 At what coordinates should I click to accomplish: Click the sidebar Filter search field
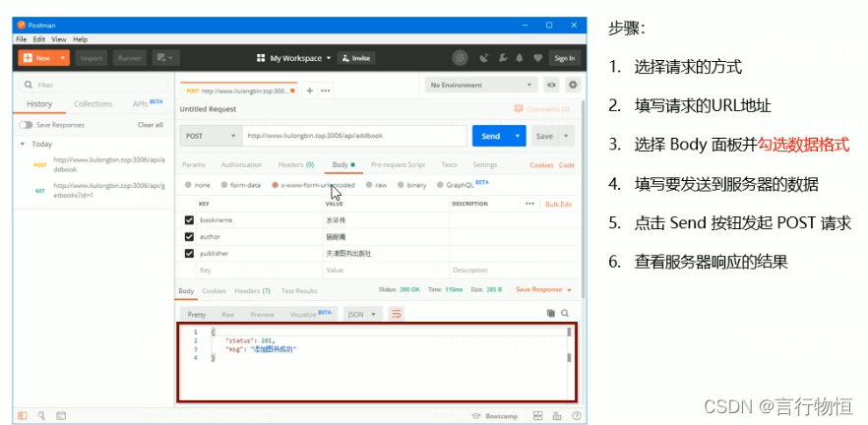pos(93,86)
